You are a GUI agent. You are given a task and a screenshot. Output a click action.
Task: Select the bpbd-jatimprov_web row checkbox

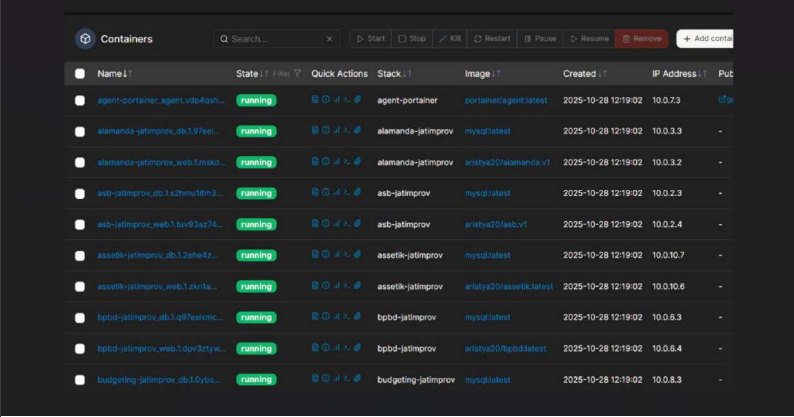80,349
